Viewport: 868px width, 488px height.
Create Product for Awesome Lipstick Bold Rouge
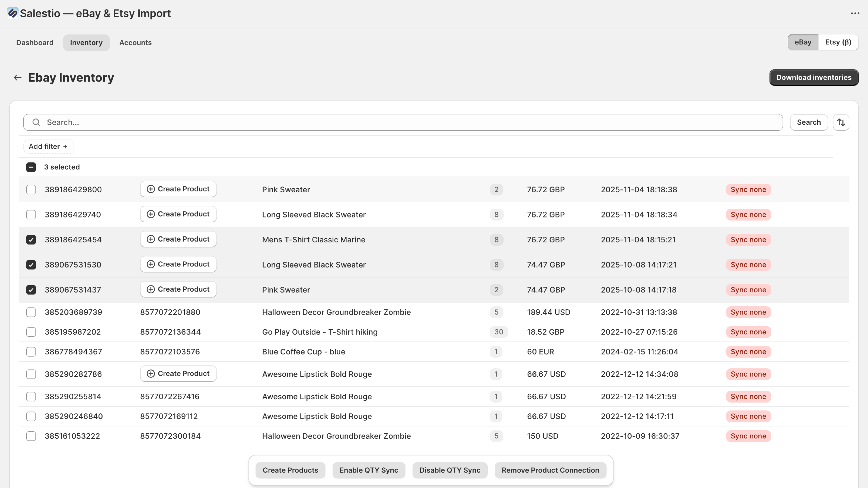click(178, 374)
